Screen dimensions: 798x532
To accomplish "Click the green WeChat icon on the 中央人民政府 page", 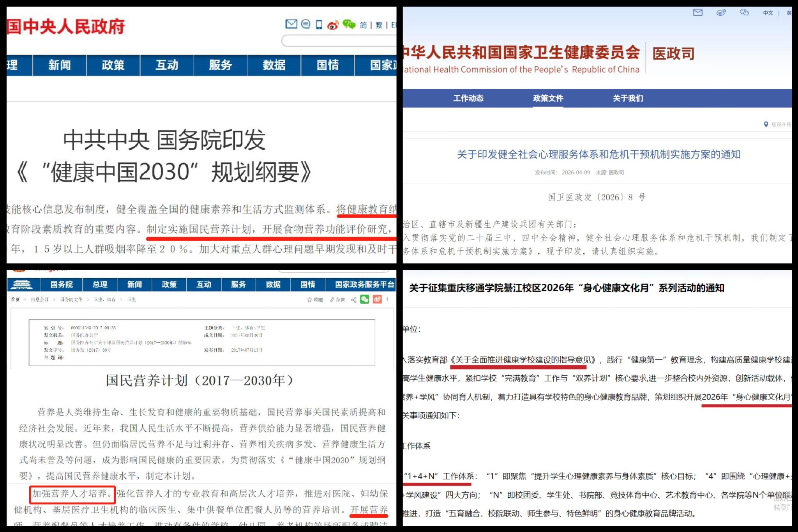I will click(349, 25).
